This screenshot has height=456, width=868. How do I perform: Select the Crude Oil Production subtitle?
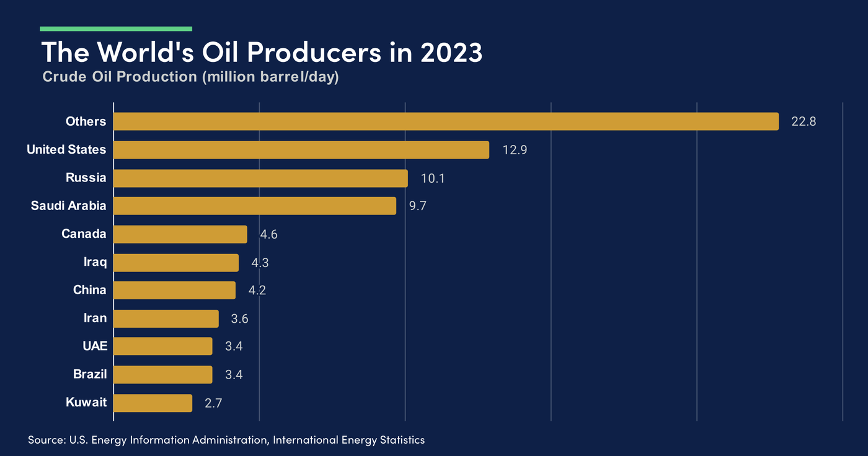pyautogui.click(x=190, y=77)
